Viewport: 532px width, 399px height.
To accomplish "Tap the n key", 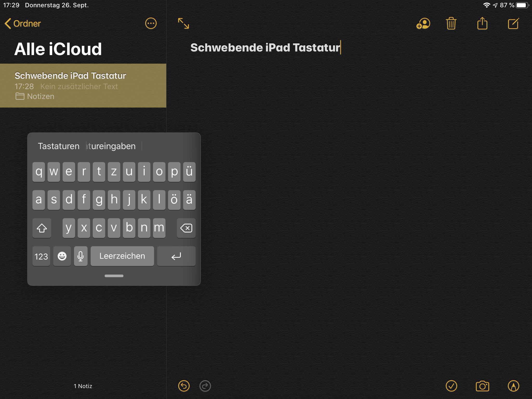I will (x=144, y=228).
